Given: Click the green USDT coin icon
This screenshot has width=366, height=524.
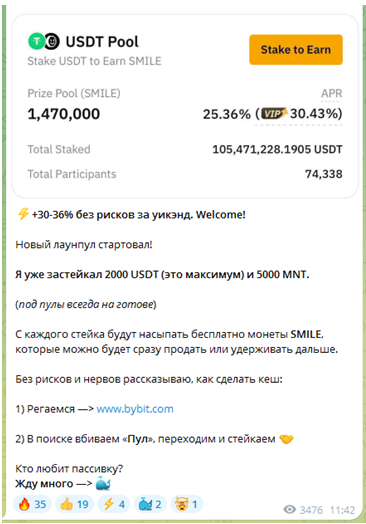Looking at the screenshot, I should (x=36, y=41).
